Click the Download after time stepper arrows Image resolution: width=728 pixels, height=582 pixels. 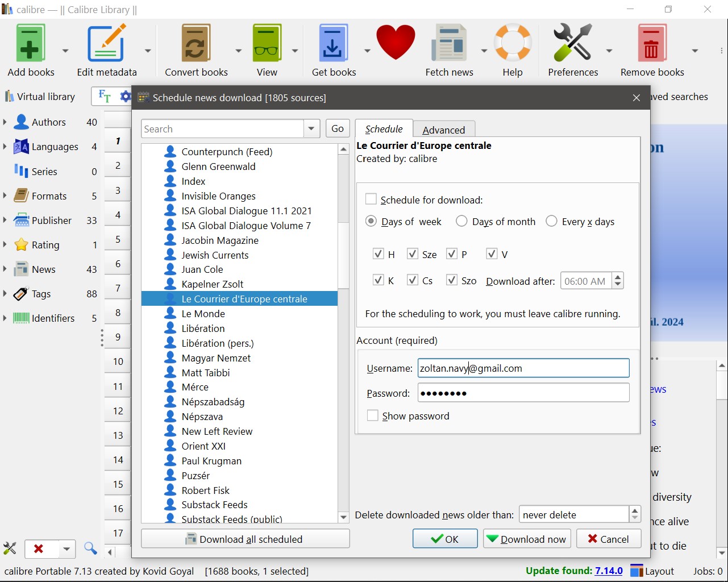[x=618, y=281]
